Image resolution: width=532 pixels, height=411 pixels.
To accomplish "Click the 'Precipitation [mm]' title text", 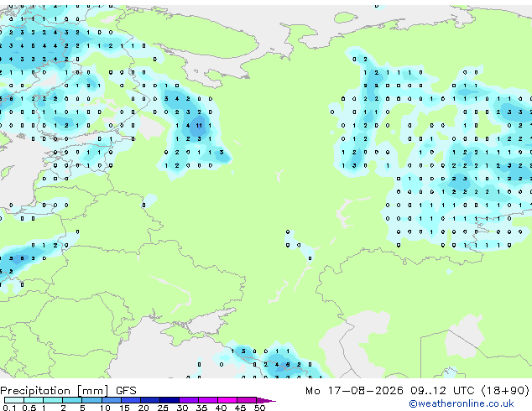I will (55, 391).
